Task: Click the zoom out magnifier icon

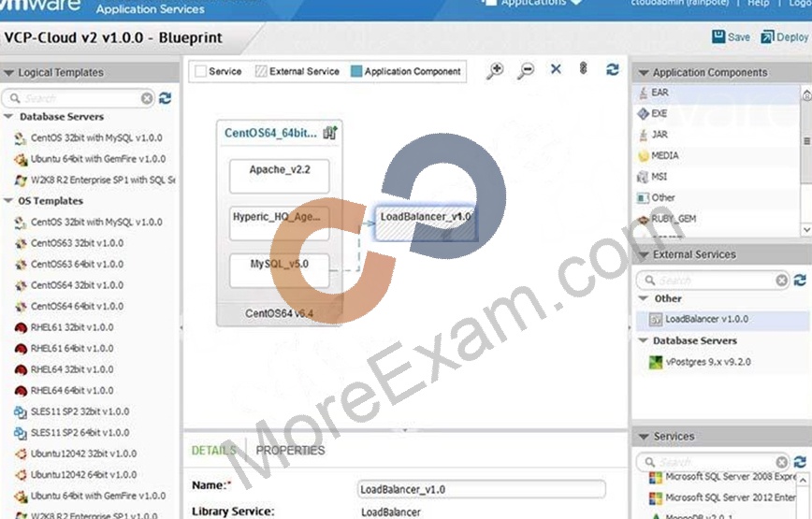Action: (x=526, y=70)
